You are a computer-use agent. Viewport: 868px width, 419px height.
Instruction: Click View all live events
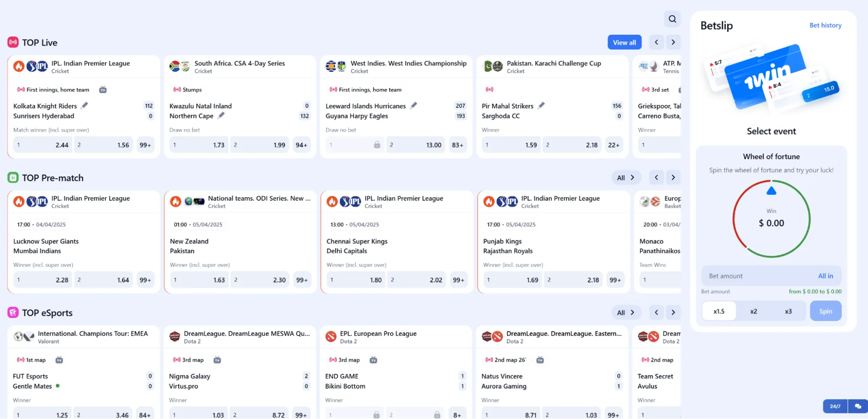click(x=624, y=43)
